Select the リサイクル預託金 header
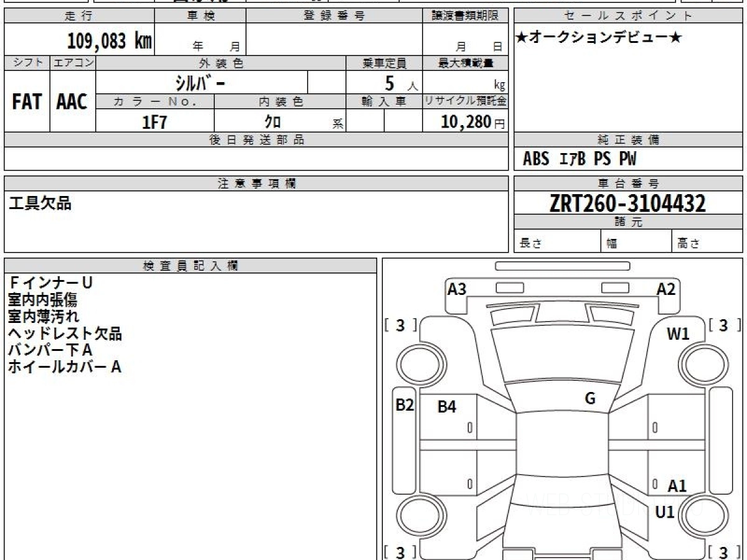 465,101
